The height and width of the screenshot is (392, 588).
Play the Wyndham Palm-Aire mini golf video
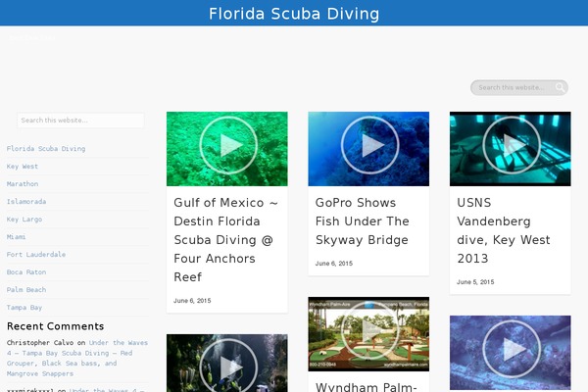tap(369, 330)
